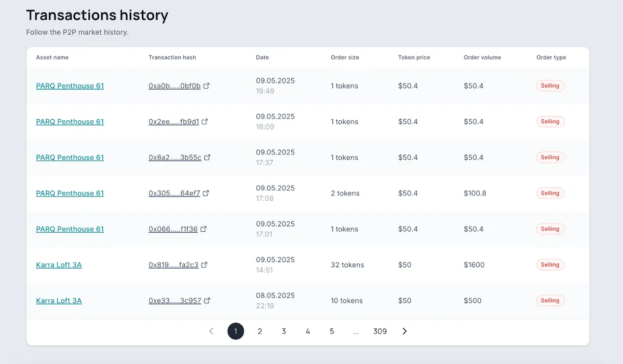
Task: Open external link icon beside hash 0x2ee.....fb9d1
Action: pos(205,121)
